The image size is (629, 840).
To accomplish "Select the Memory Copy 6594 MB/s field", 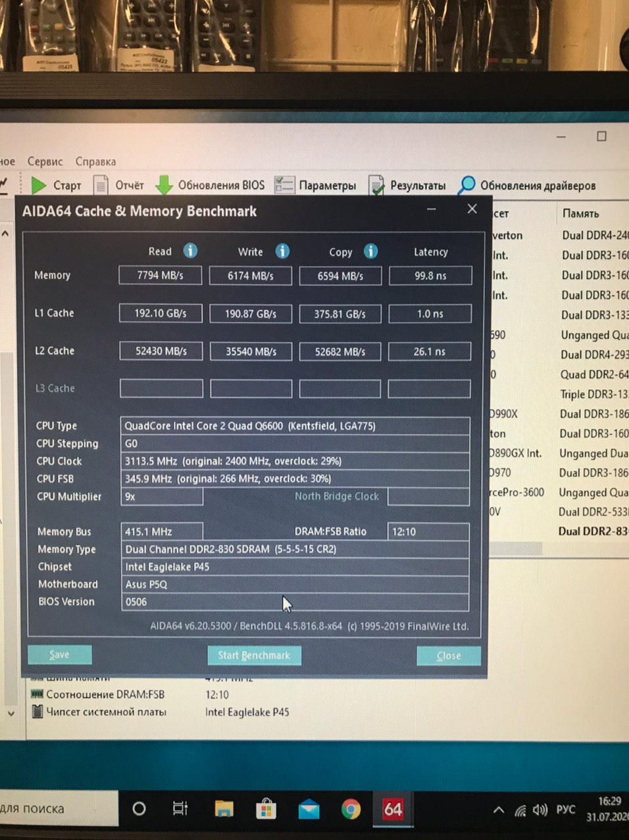I will coord(340,276).
